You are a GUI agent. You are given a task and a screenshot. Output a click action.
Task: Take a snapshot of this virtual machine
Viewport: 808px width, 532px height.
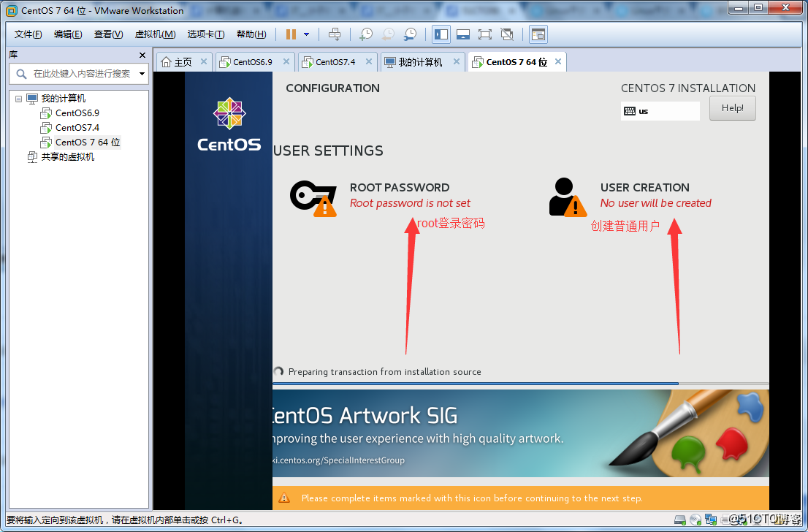click(x=366, y=34)
